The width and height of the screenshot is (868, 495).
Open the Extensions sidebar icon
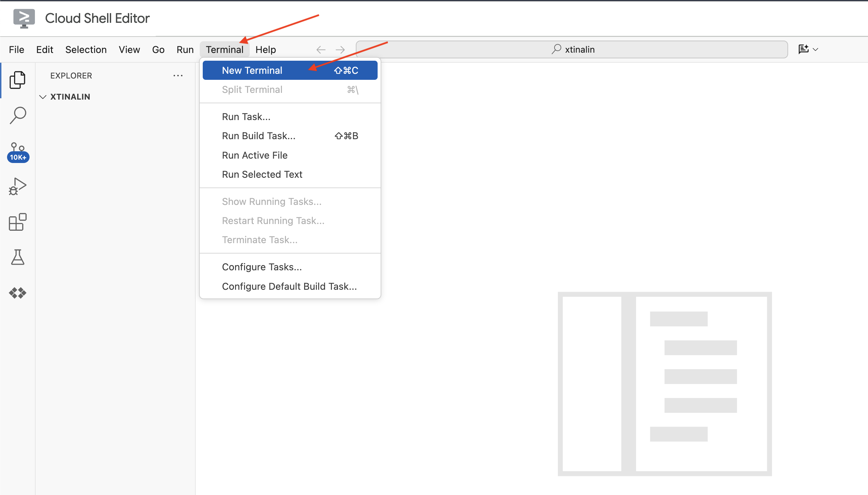(18, 222)
